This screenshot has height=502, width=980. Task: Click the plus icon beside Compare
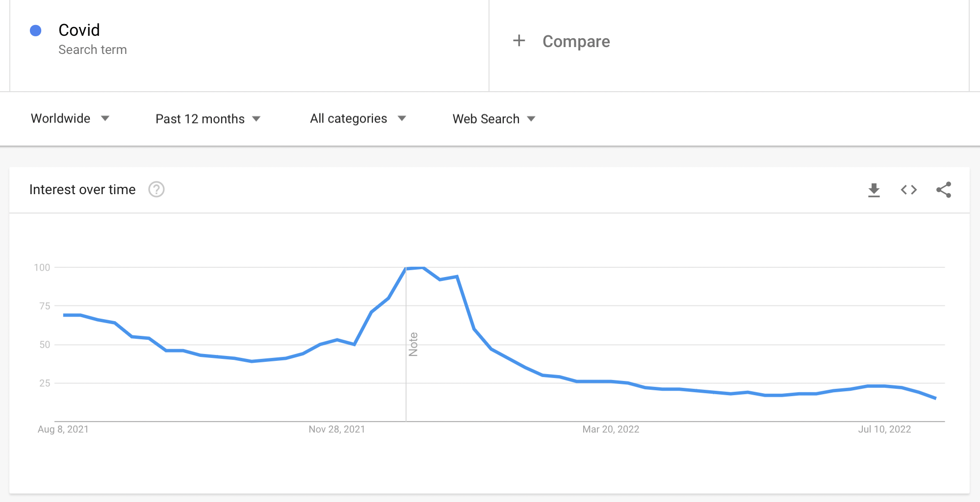519,41
